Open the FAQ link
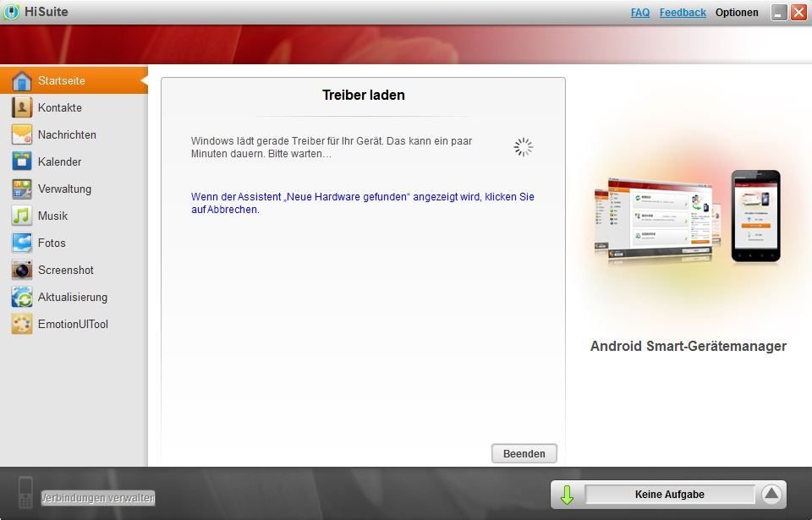 point(640,13)
